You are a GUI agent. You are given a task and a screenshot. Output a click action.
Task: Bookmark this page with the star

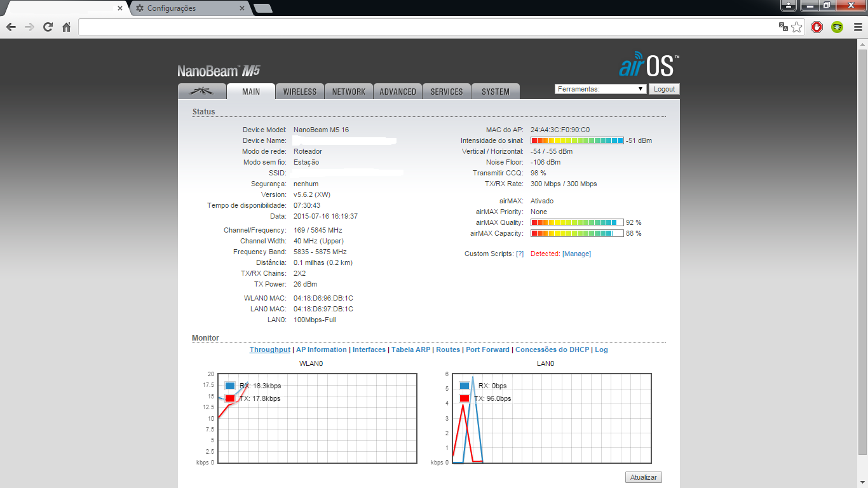[796, 27]
